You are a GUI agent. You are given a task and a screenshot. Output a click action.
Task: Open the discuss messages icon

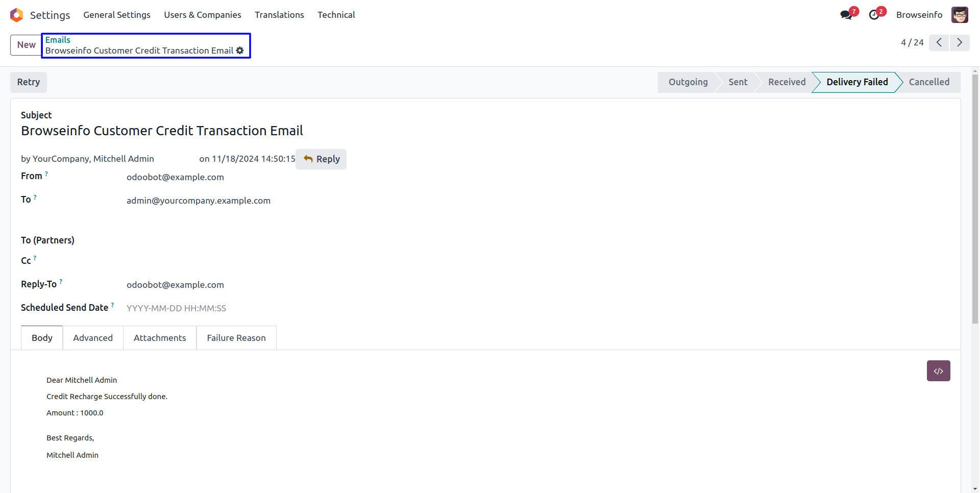[846, 15]
